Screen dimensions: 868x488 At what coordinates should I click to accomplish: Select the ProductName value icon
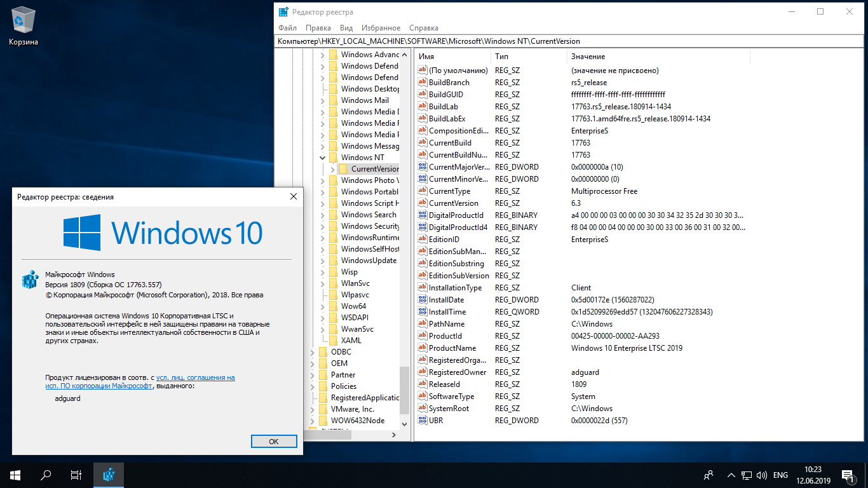pyautogui.click(x=423, y=348)
